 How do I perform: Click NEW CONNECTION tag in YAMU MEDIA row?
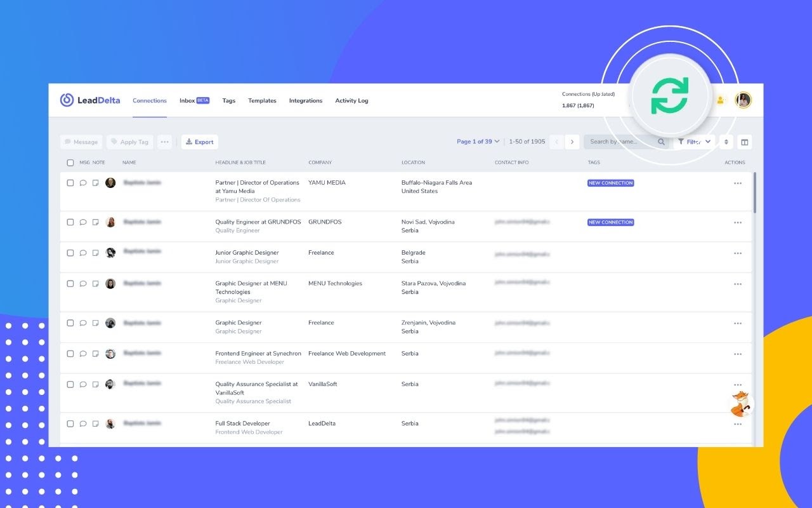pos(611,183)
